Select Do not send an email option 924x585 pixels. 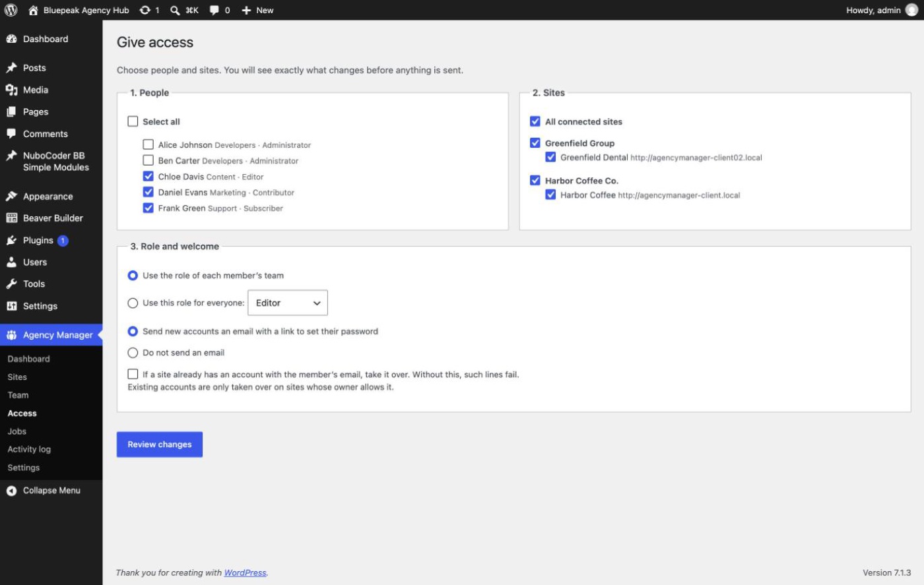pyautogui.click(x=133, y=353)
